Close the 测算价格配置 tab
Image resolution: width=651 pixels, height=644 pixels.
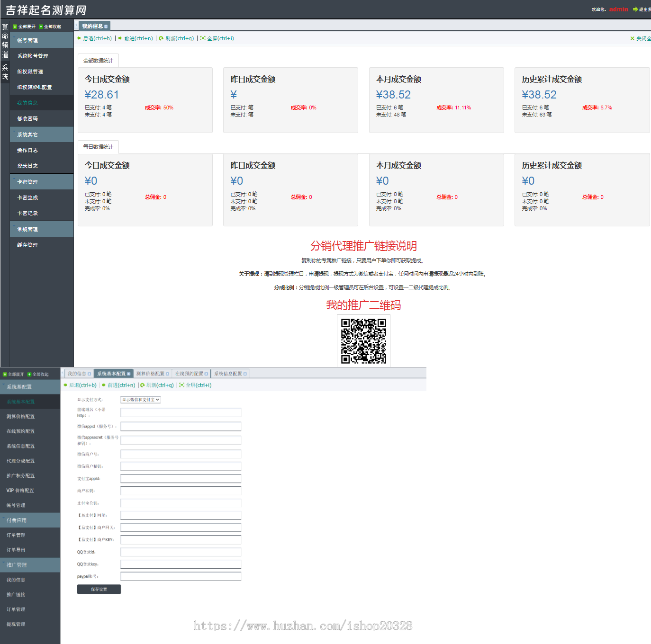click(167, 374)
